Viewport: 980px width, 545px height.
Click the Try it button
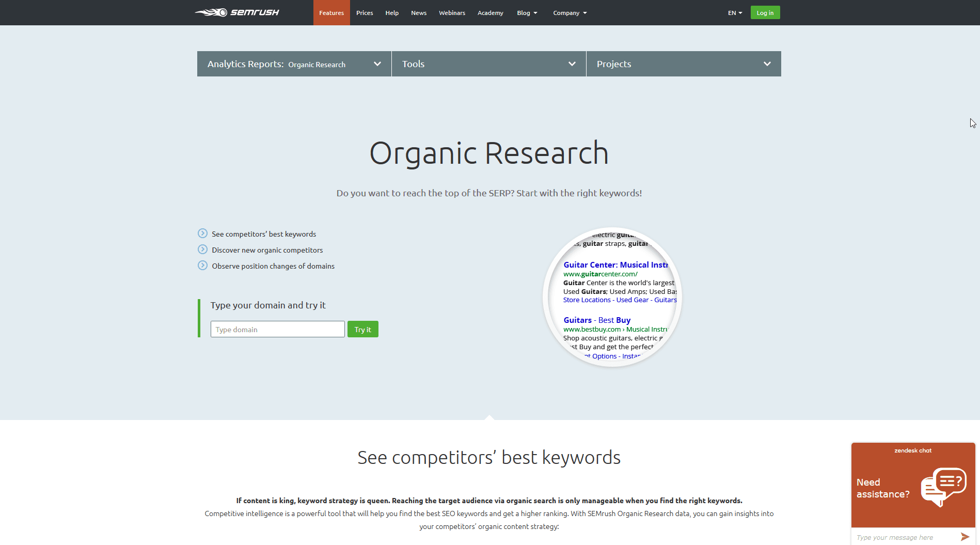tap(362, 329)
